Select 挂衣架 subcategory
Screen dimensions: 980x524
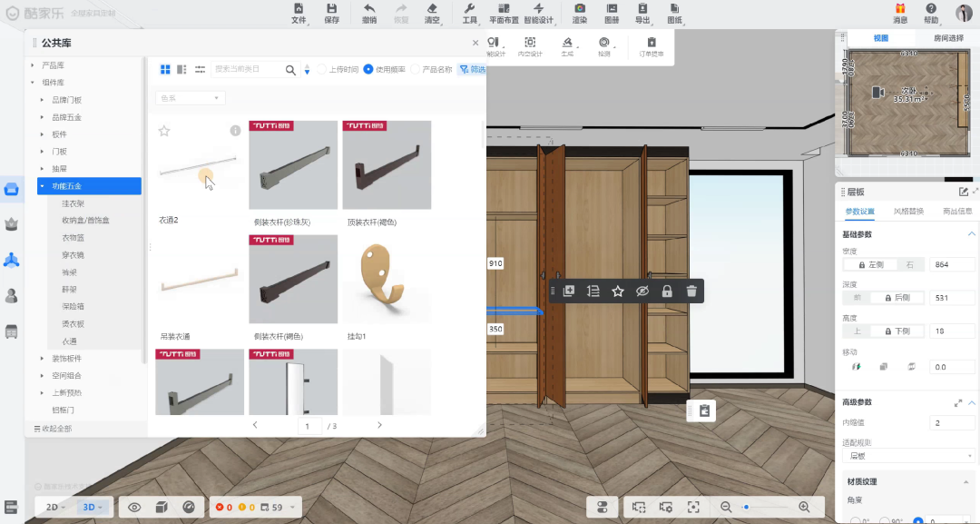(73, 203)
